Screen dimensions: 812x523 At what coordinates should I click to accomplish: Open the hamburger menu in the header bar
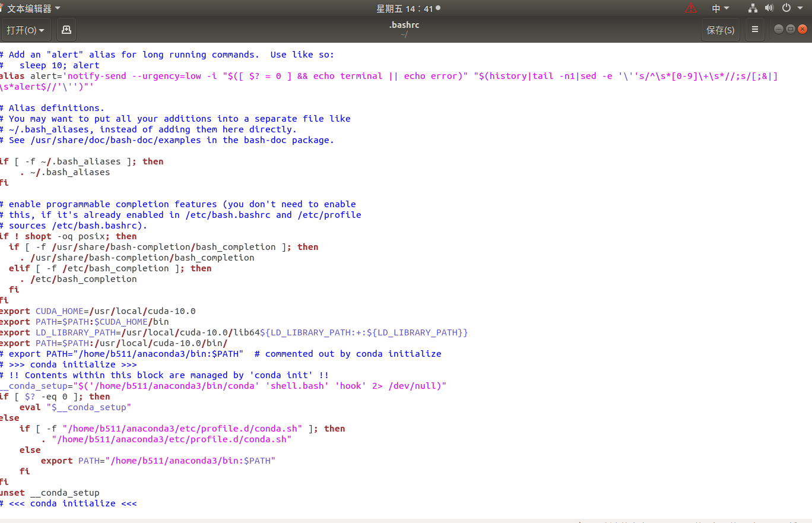click(x=755, y=30)
